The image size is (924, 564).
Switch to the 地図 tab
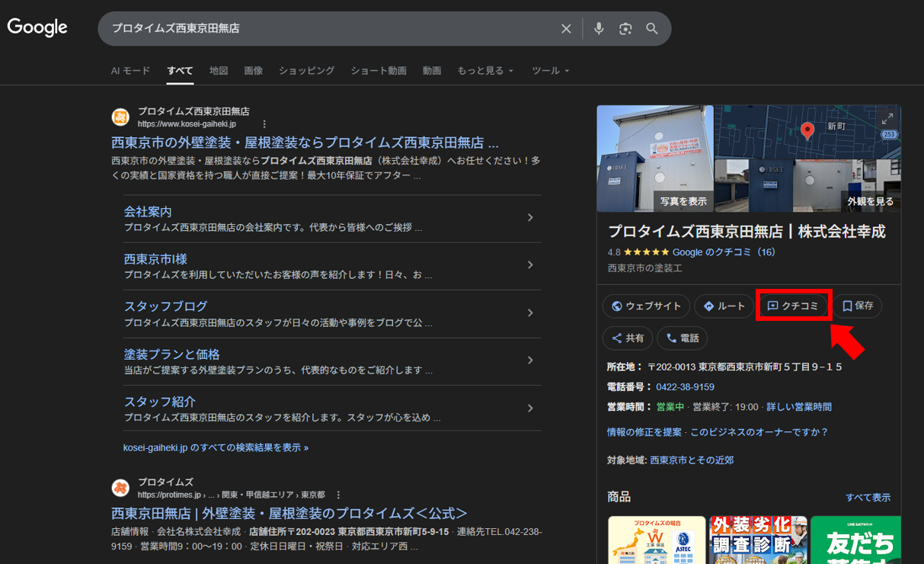point(219,70)
